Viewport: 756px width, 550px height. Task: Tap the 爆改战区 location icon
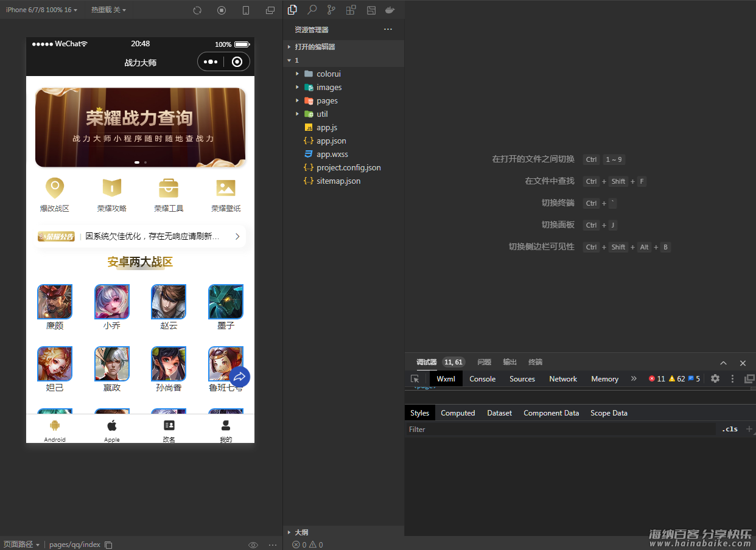tap(55, 188)
